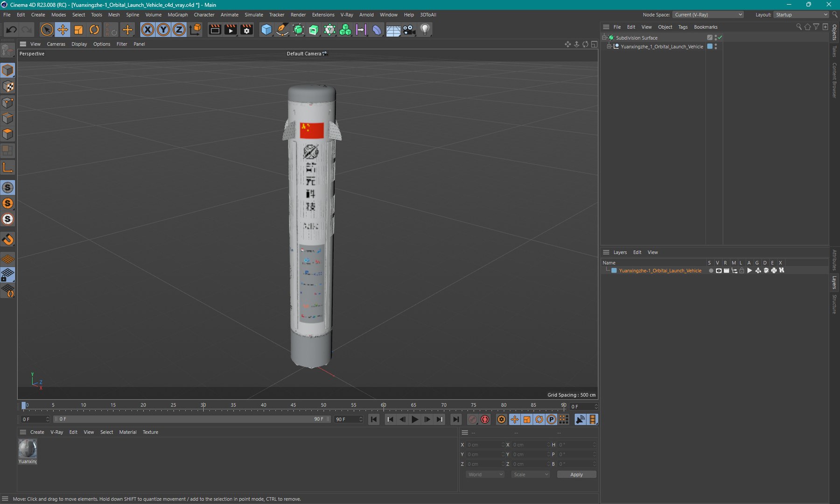
Task: Add an Extrude generator object
Action: pyautogui.click(x=314, y=30)
